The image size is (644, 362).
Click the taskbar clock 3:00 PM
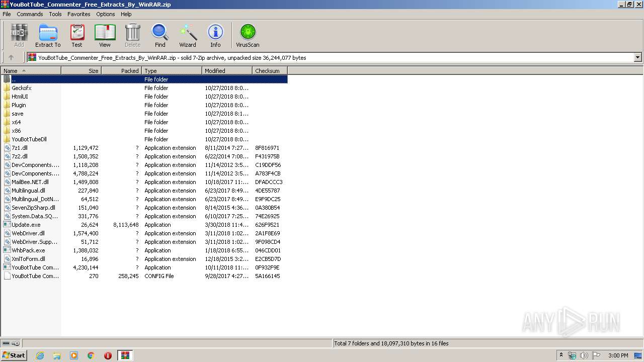click(x=618, y=355)
